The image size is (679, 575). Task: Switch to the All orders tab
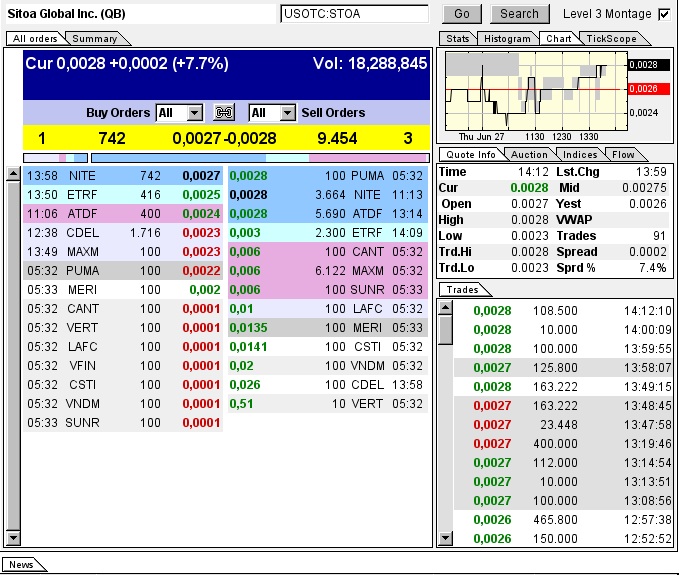click(35, 39)
